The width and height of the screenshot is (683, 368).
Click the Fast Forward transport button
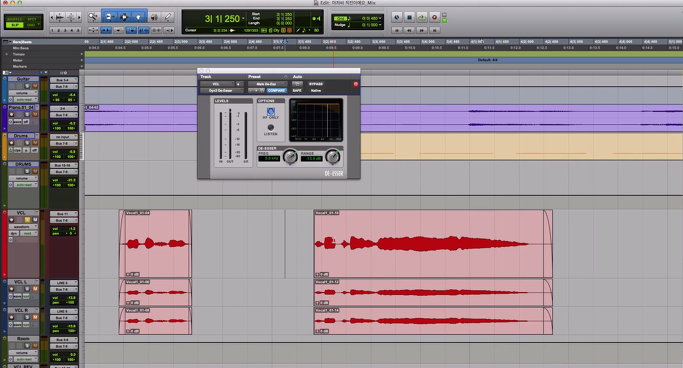(x=422, y=30)
